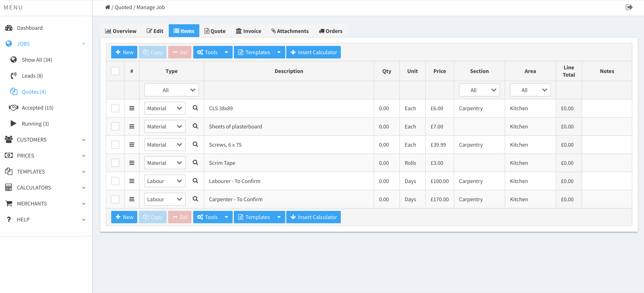Grab the reorder handle of CLS 38x89 row

(x=132, y=108)
